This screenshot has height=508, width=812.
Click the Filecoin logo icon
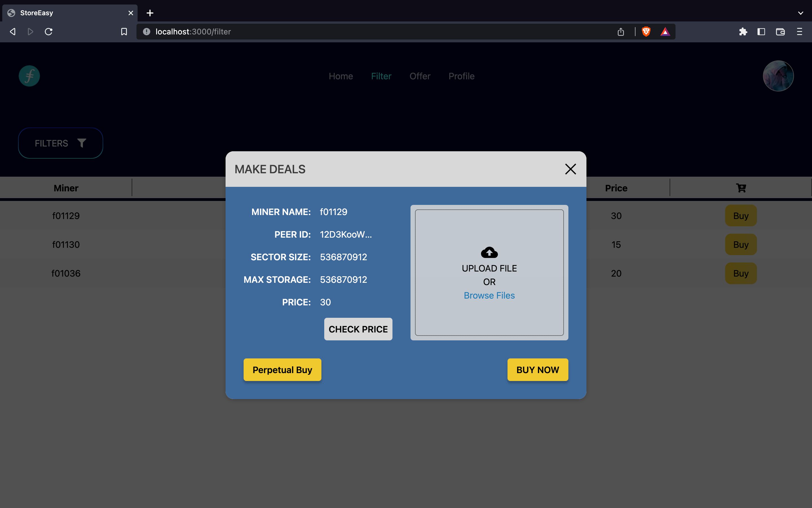point(29,76)
